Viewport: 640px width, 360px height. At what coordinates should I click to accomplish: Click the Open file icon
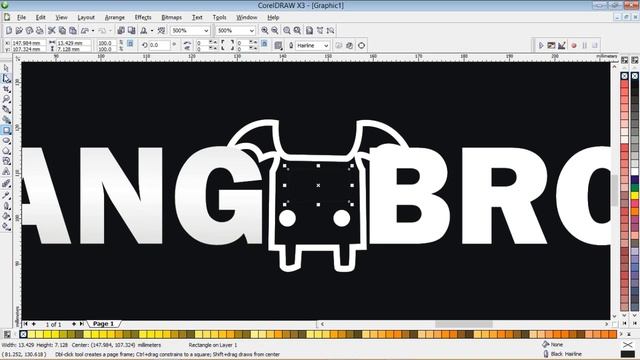click(x=19, y=31)
